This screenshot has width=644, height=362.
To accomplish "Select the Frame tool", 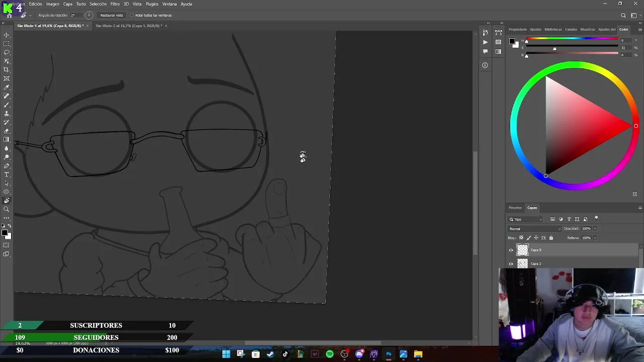I will [x=7, y=78].
